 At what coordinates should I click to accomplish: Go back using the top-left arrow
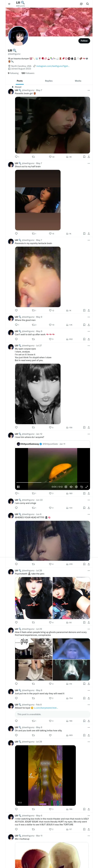pyautogui.click(x=9, y=4)
